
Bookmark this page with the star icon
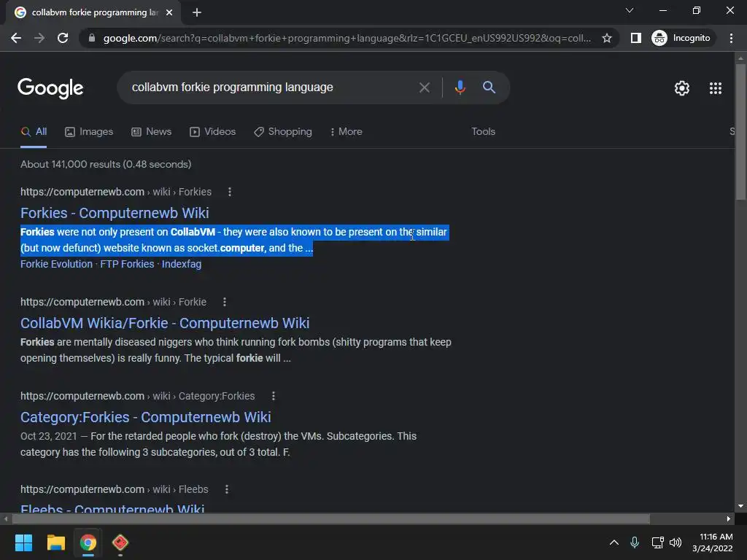point(606,38)
